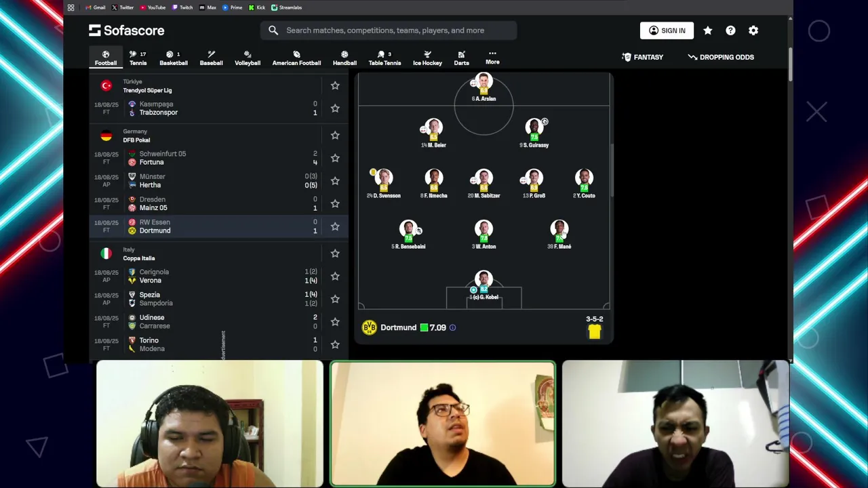Select the Tennis sport tab

138,58
